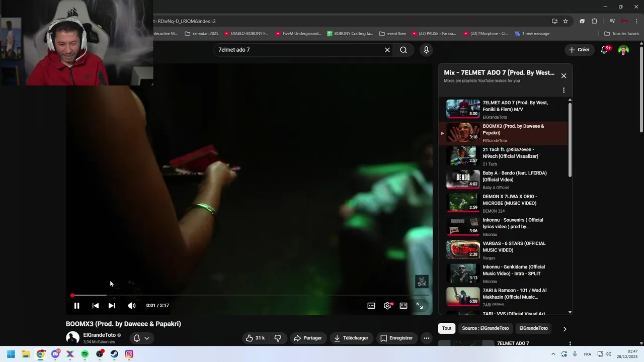Select the 'ElGrandeToto' filter chip

click(533, 328)
